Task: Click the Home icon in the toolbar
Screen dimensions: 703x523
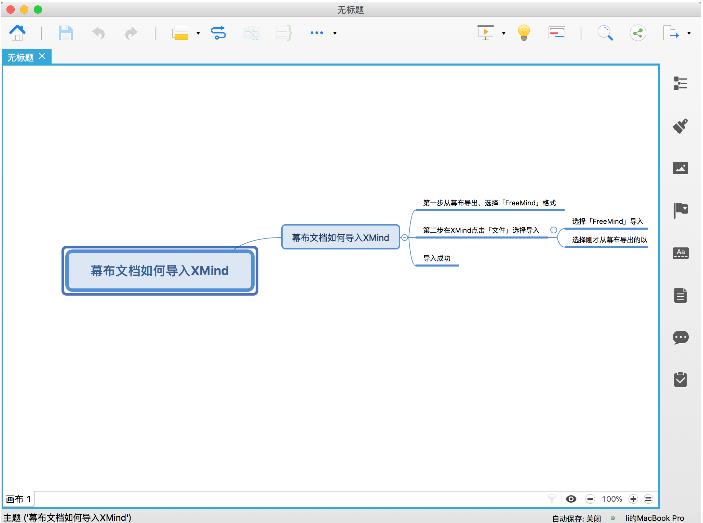Action: pos(17,33)
